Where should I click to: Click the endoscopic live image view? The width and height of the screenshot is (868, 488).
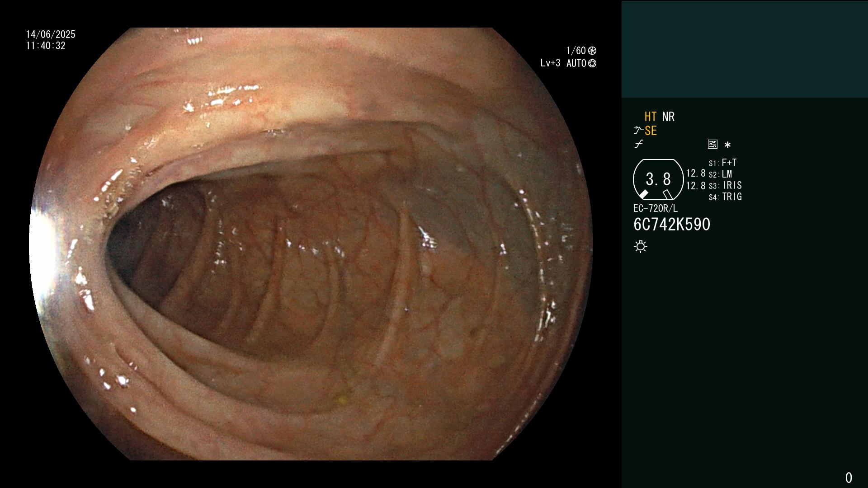[x=311, y=244]
